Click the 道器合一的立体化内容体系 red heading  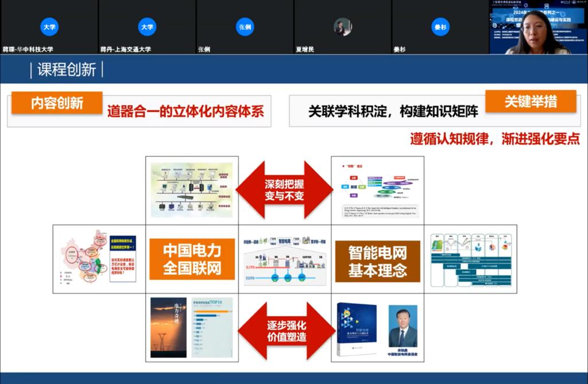[185, 111]
